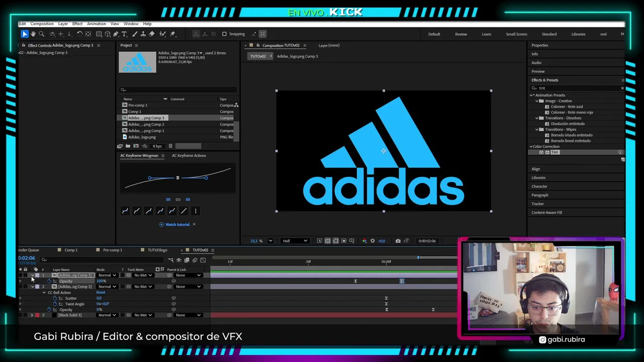Open Track Matte dropdown for layer 2
Image resolution: width=644 pixels, height=362 pixels.
(x=143, y=287)
